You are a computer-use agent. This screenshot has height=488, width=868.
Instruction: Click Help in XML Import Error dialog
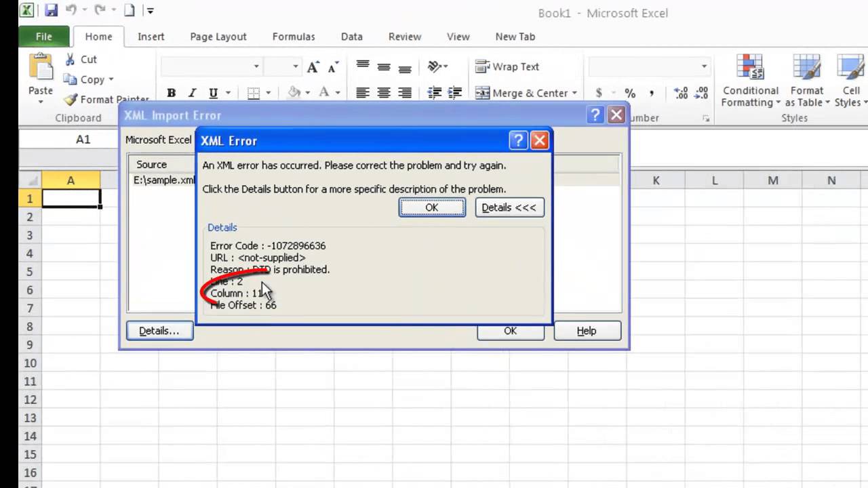pos(587,331)
